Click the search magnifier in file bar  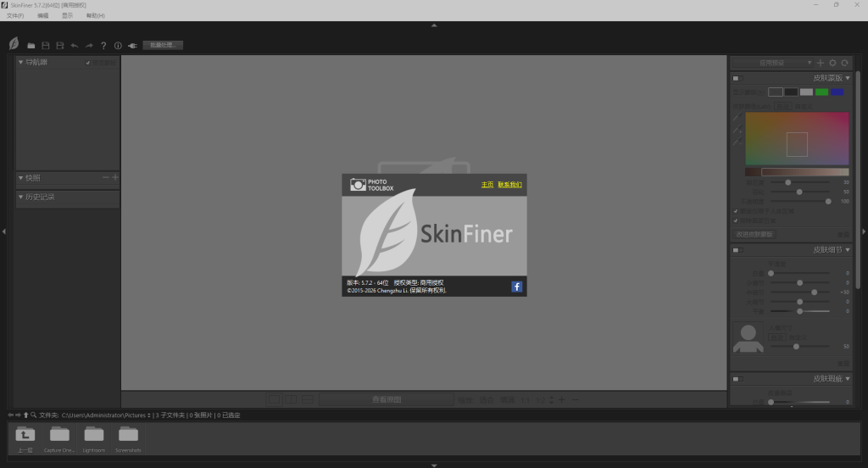click(x=33, y=415)
